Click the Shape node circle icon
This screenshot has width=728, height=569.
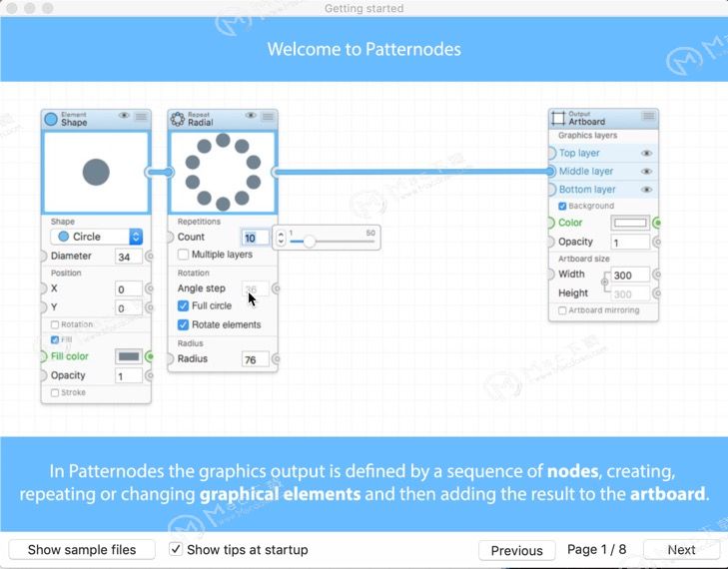coord(51,119)
